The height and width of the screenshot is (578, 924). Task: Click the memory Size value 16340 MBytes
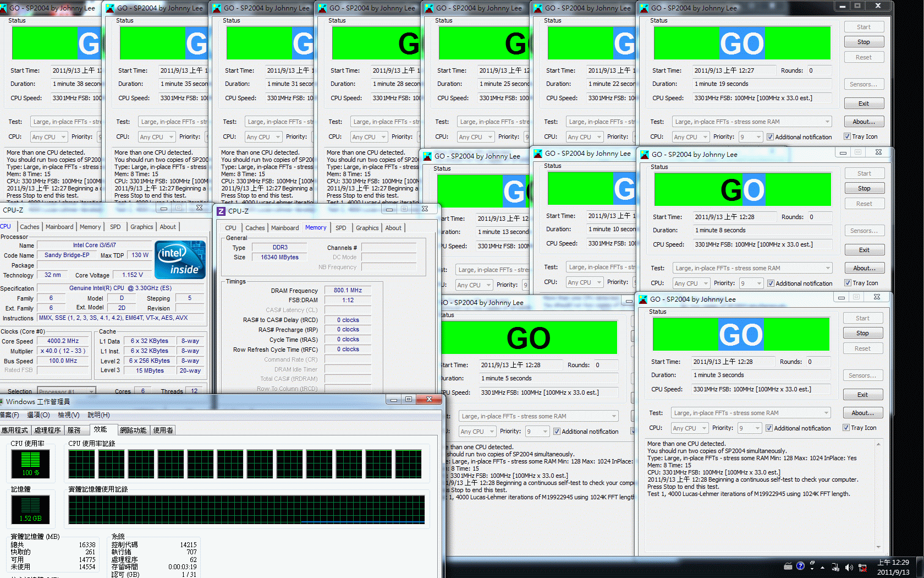[279, 258]
